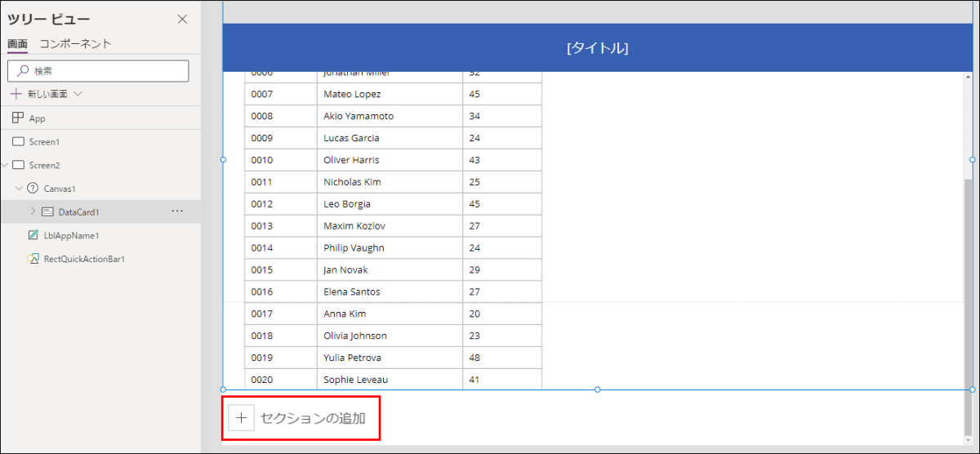Screen dimensions: 980x454
Task: Click the table cell 0020
Action: coord(281,380)
